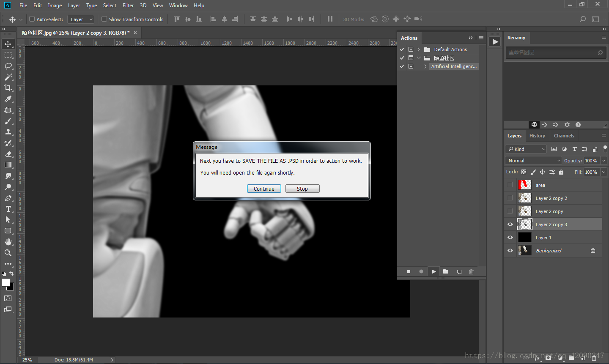
Task: Swap foreground and background colors
Action: tap(11, 274)
